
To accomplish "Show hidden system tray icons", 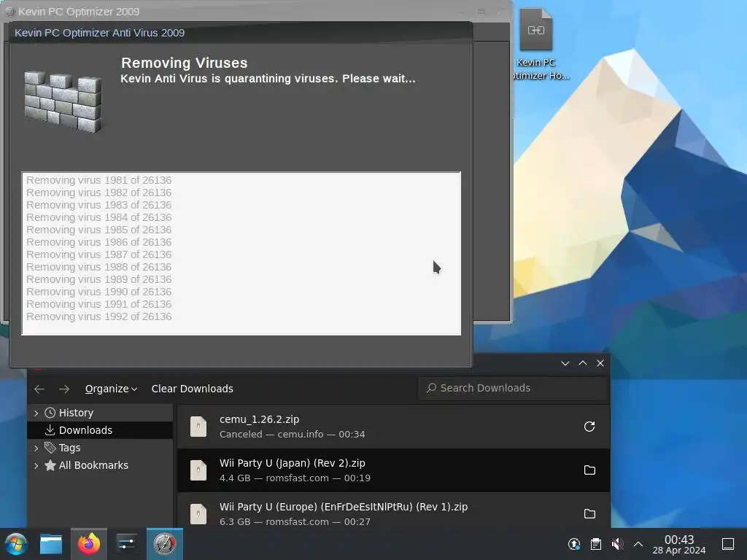I will [638, 544].
